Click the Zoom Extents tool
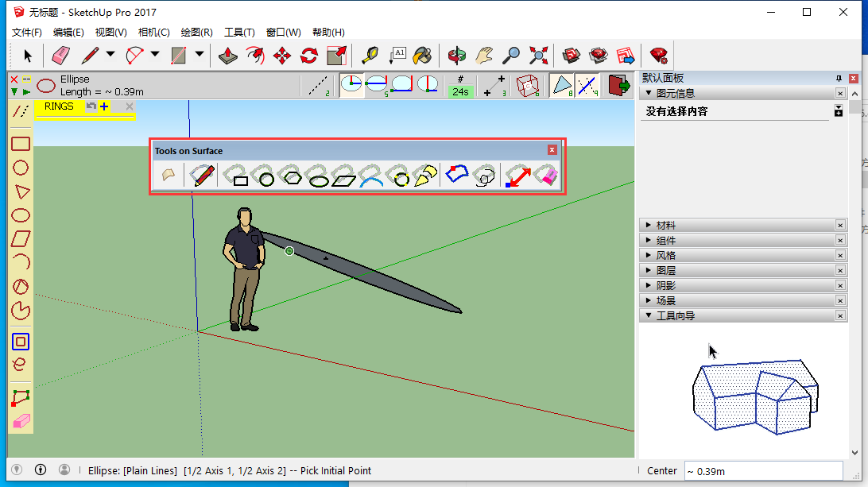868x487 pixels. pos(539,55)
